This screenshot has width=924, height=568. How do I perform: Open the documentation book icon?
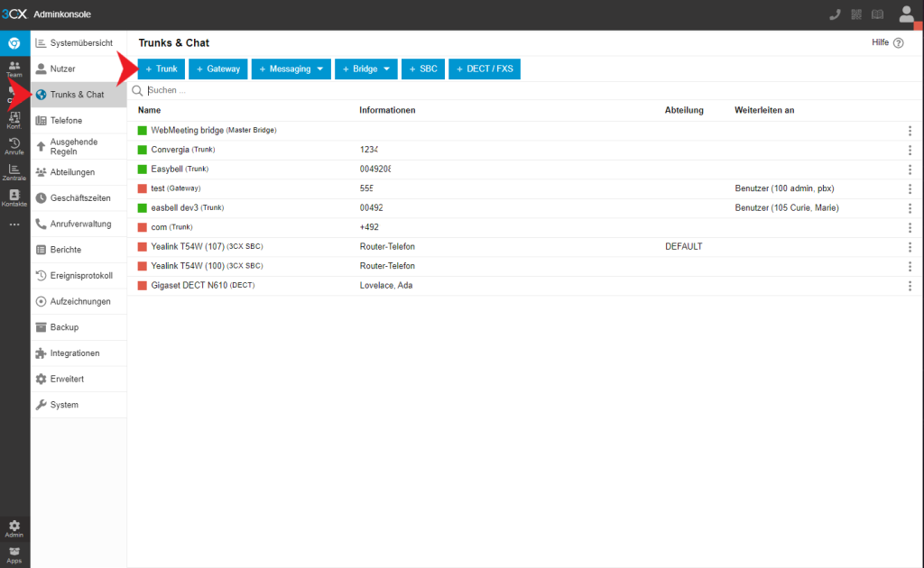coord(877,14)
